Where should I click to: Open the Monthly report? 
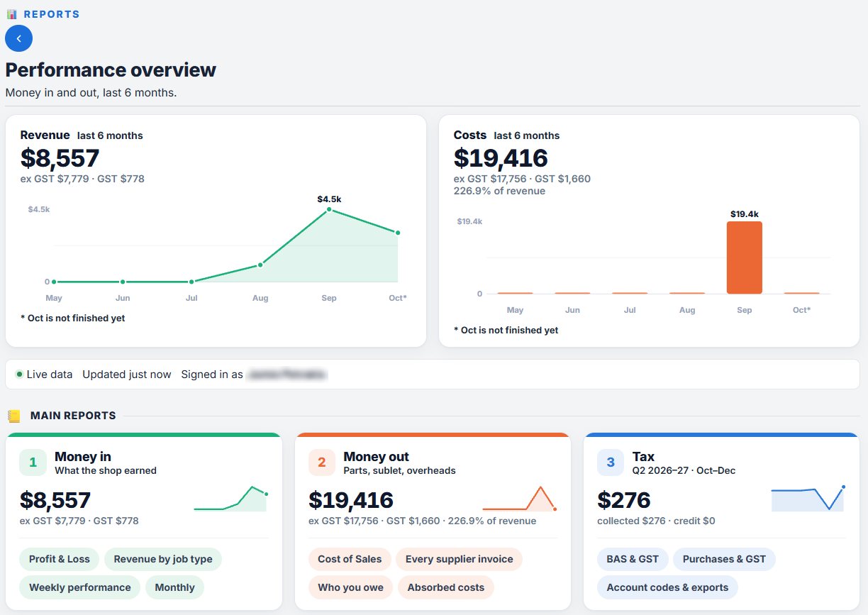[174, 587]
